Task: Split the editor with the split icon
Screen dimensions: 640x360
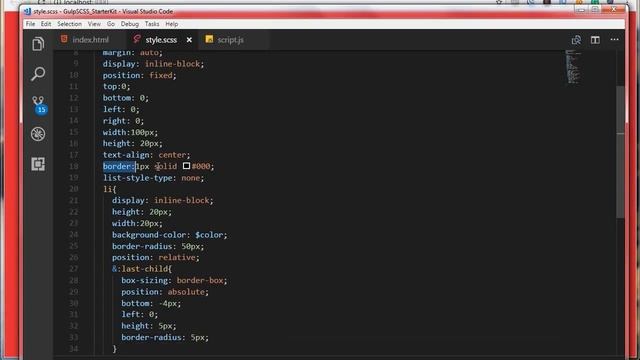Action: point(595,40)
